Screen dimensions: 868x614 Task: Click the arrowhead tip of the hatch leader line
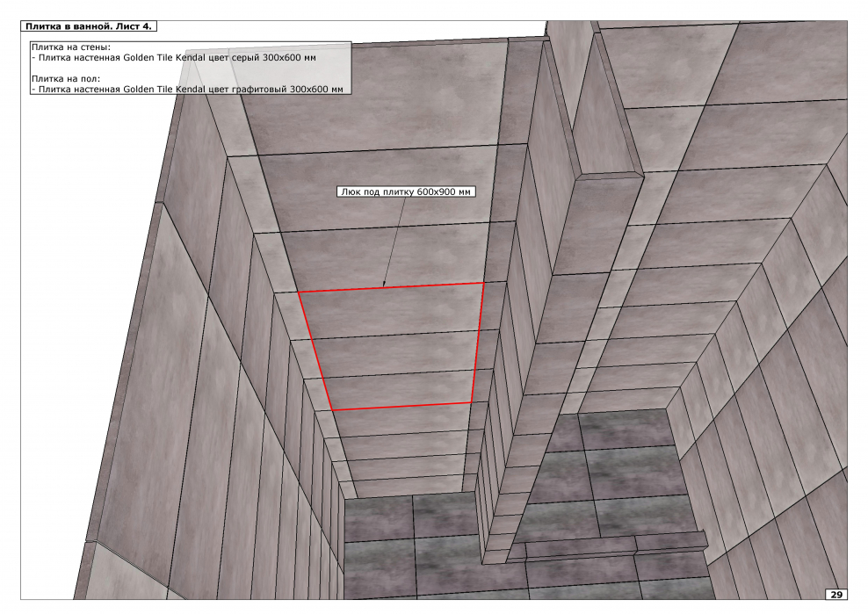coord(384,285)
